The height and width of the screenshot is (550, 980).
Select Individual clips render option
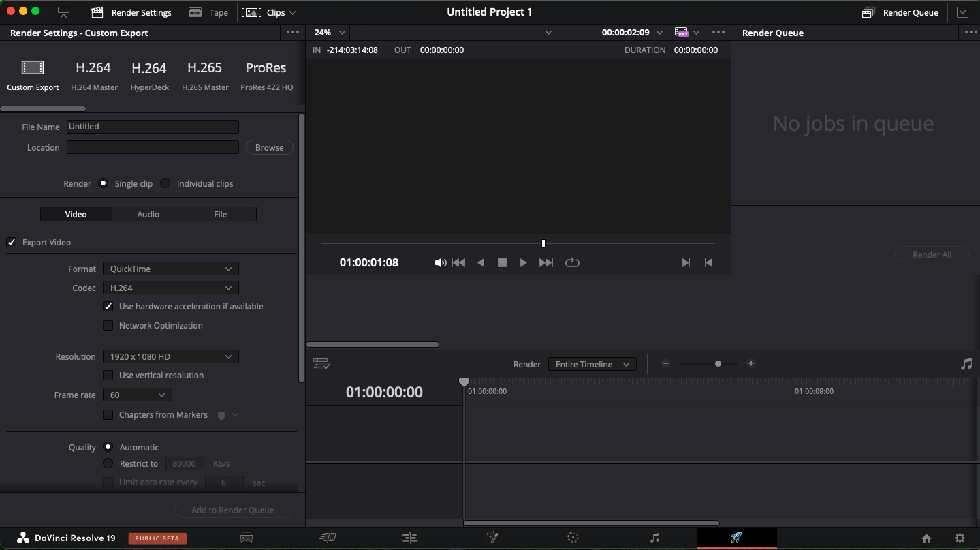point(165,183)
